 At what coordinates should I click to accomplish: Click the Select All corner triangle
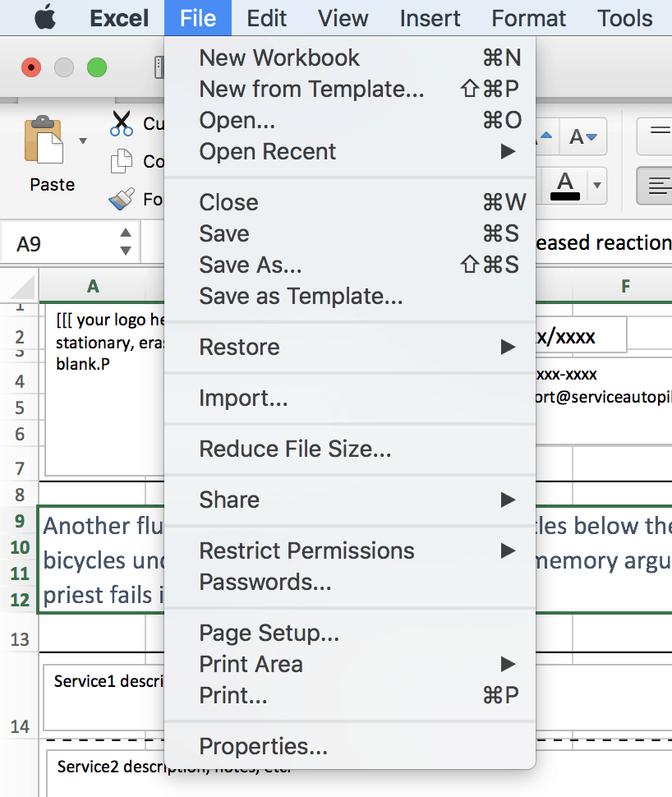point(22,288)
